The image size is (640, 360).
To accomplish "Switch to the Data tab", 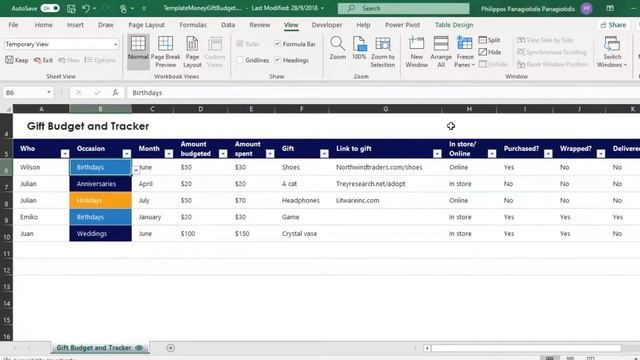I will point(228,25).
